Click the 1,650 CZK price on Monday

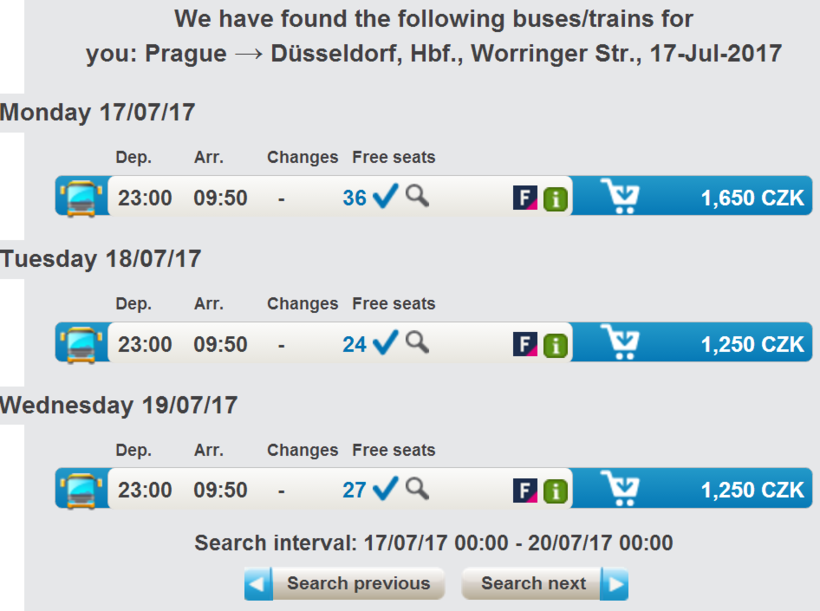pos(752,198)
